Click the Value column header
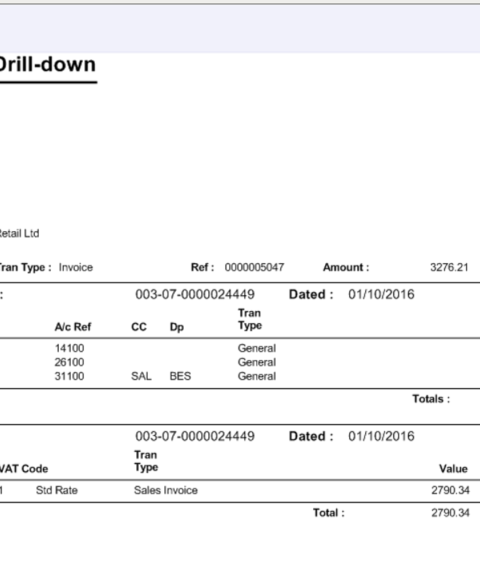The image size is (480, 562). point(453,469)
